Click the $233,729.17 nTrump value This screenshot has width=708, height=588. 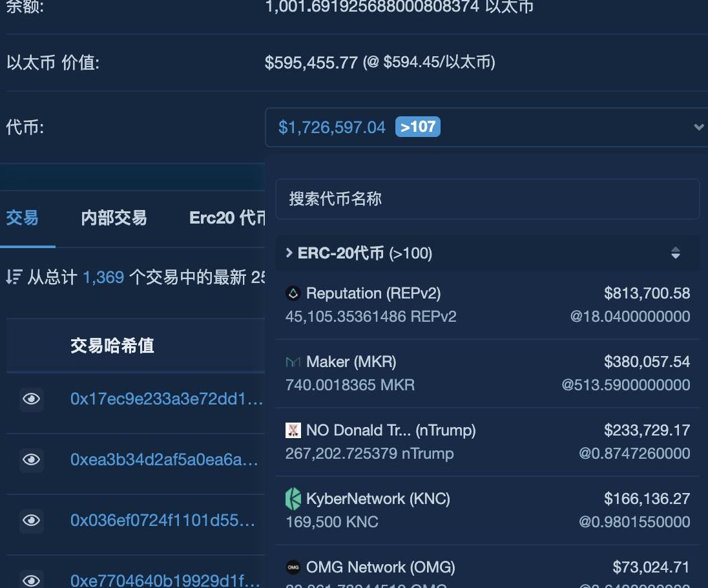pos(647,430)
